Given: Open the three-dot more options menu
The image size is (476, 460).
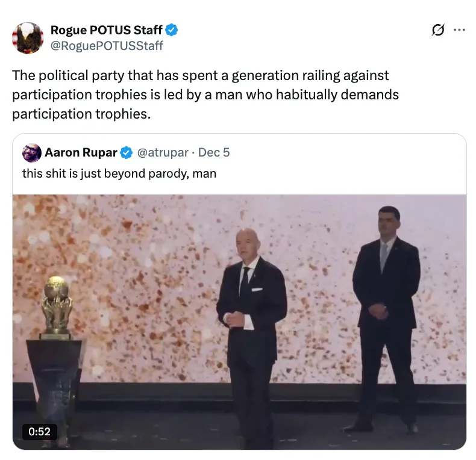Looking at the screenshot, I should pos(459,30).
